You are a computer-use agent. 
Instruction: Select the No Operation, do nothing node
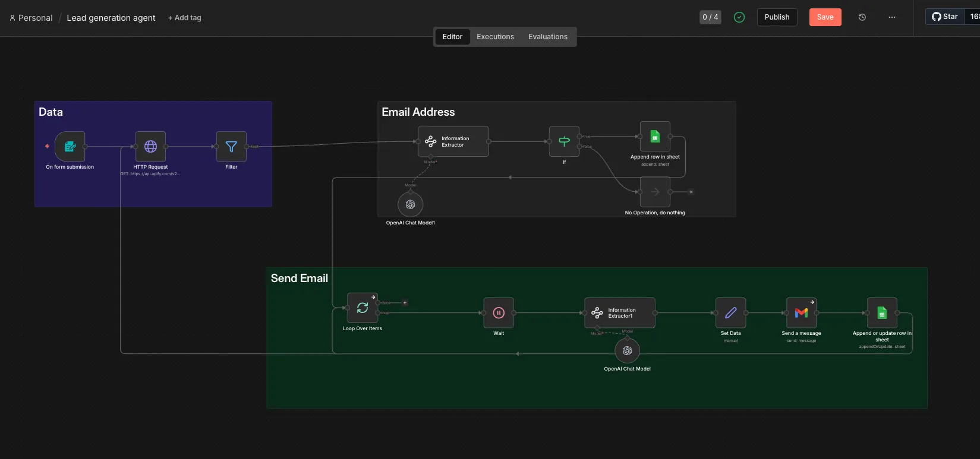pos(655,192)
